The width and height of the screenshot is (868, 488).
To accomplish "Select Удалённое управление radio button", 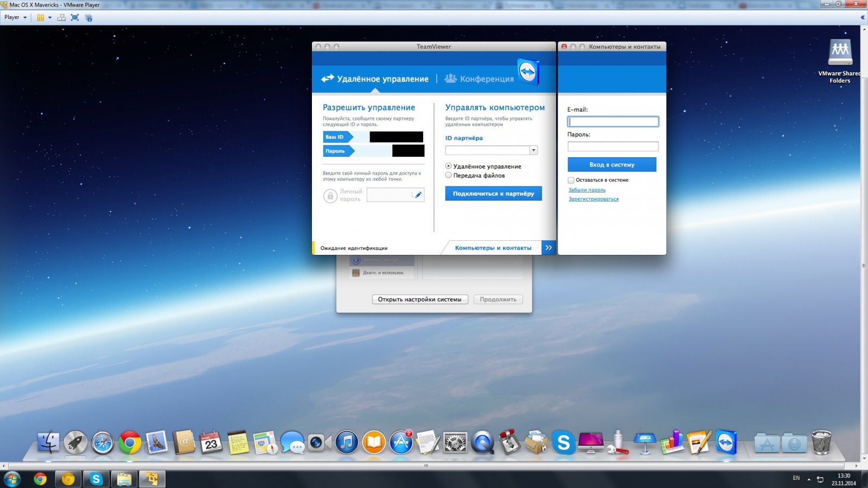I will (x=448, y=166).
